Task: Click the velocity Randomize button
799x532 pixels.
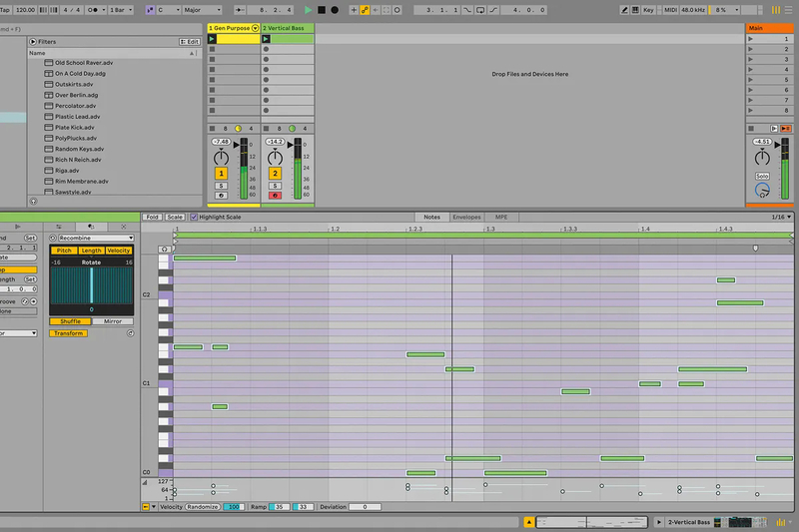Action: pos(203,507)
